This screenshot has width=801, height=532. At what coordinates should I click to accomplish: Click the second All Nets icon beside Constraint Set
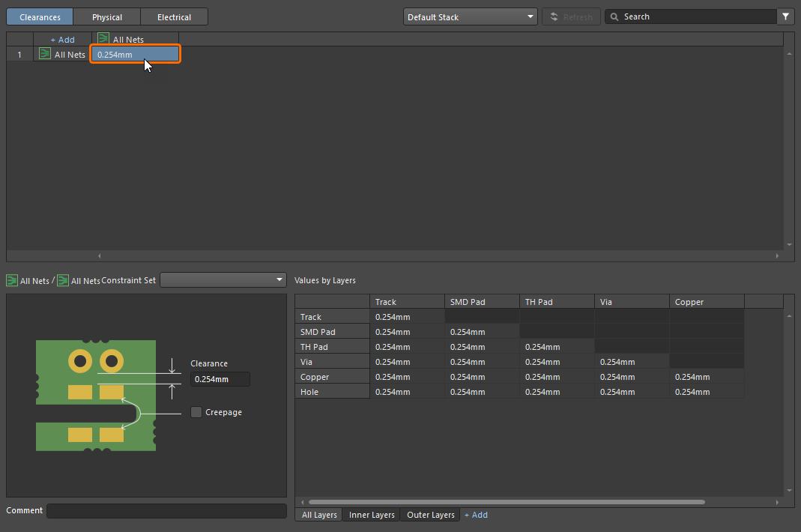(63, 280)
